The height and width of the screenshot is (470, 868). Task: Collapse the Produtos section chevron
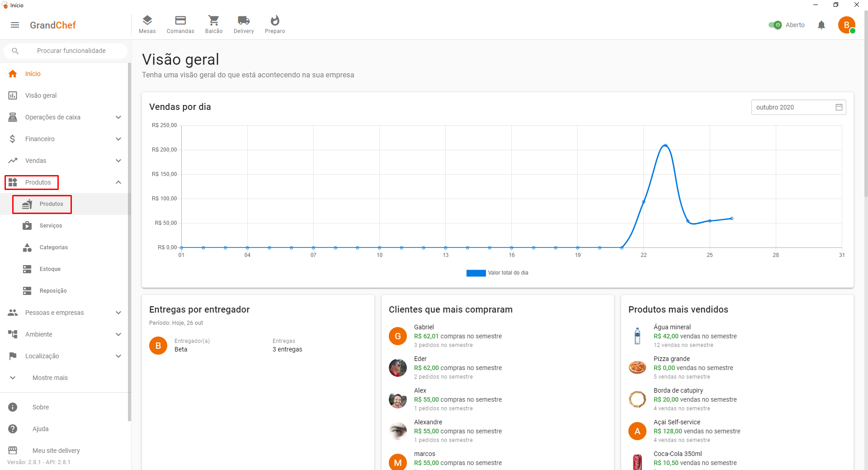(x=118, y=182)
